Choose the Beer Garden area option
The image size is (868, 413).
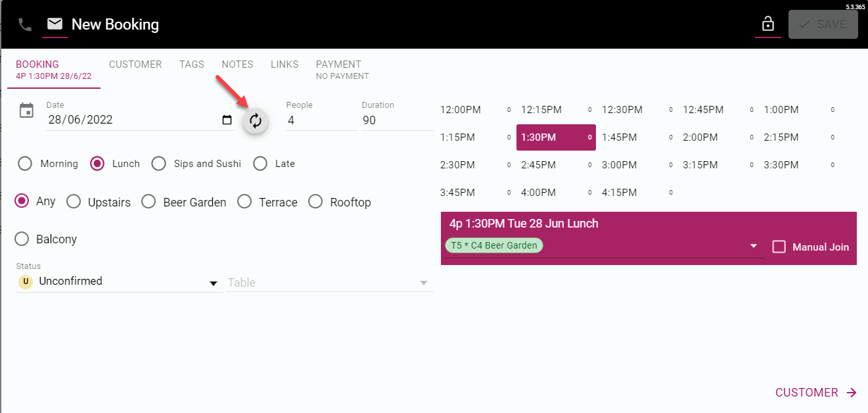[148, 201]
